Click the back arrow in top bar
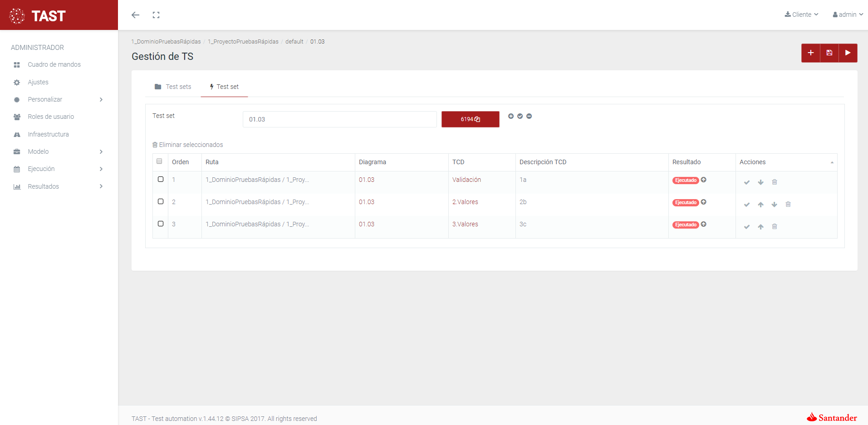868x425 pixels. (x=135, y=15)
